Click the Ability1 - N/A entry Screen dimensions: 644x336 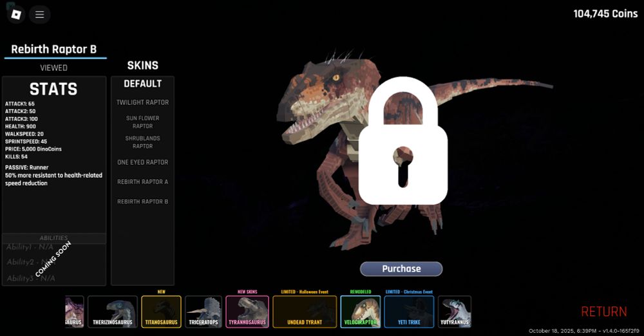click(30, 247)
